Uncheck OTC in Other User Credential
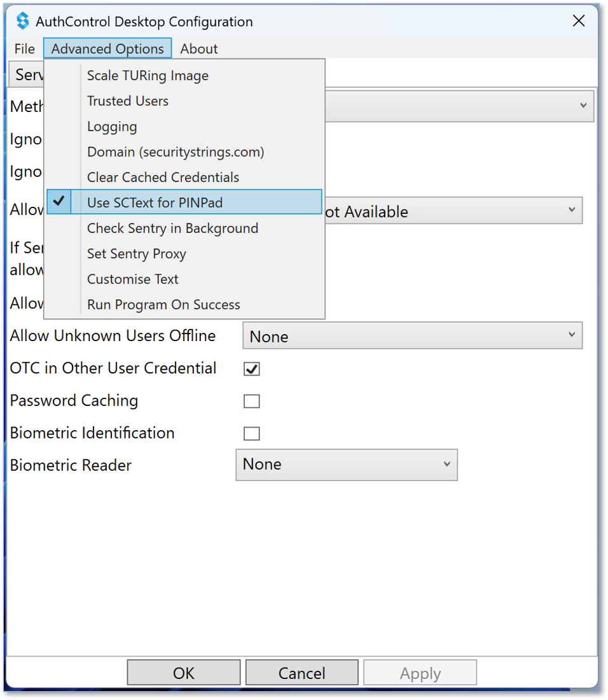 (x=252, y=368)
